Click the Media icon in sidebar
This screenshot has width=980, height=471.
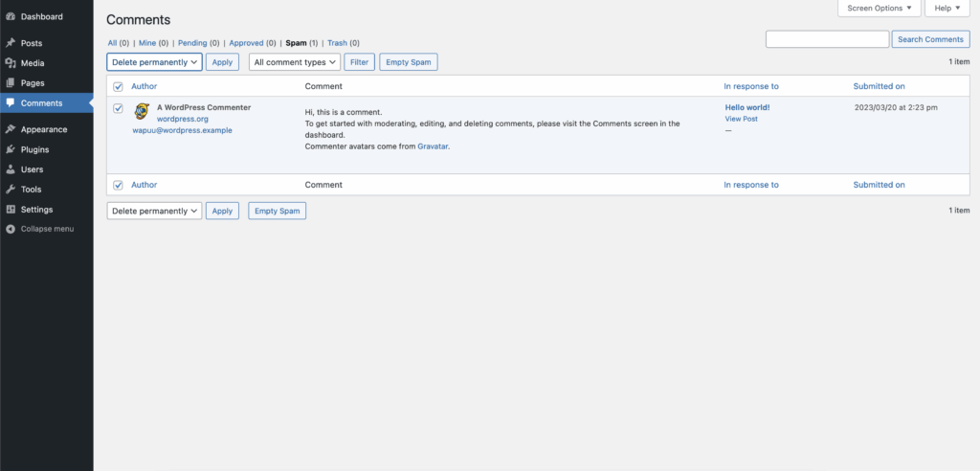pos(10,63)
